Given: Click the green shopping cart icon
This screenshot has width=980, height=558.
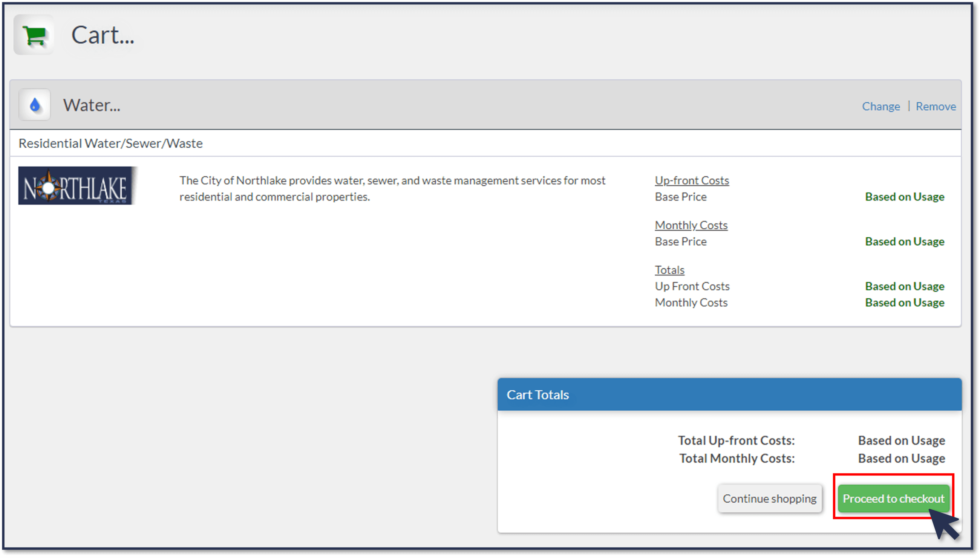Looking at the screenshot, I should click(x=34, y=35).
